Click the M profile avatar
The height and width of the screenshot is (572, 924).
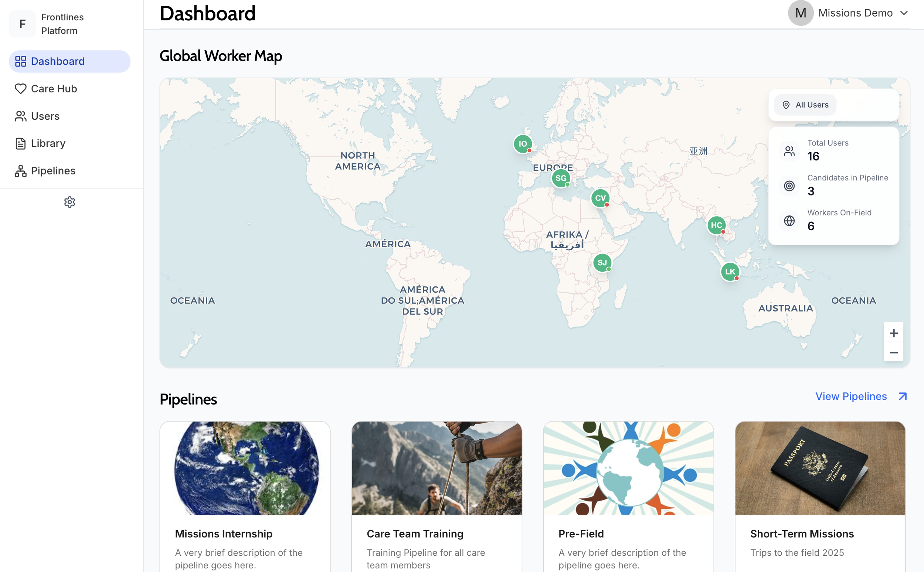coord(800,13)
